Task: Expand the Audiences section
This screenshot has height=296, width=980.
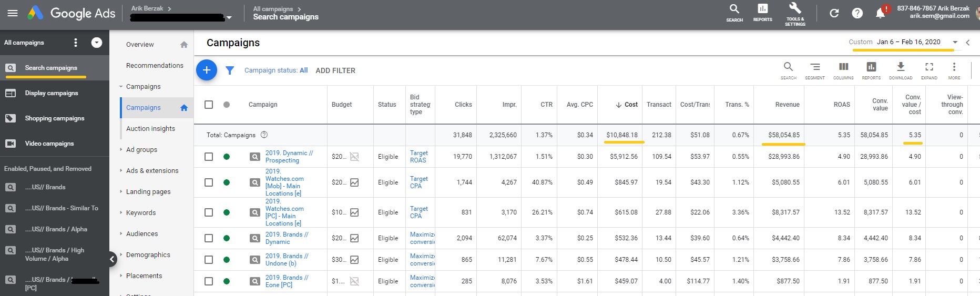Action: [x=121, y=234]
